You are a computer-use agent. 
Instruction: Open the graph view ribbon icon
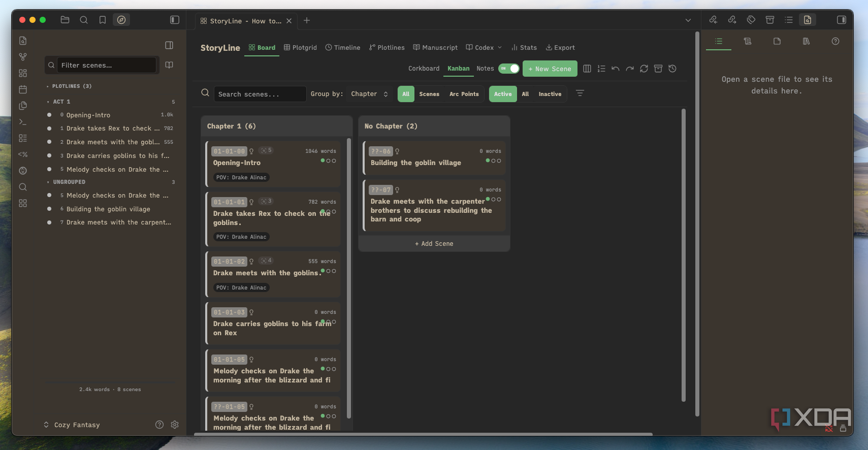(x=23, y=57)
